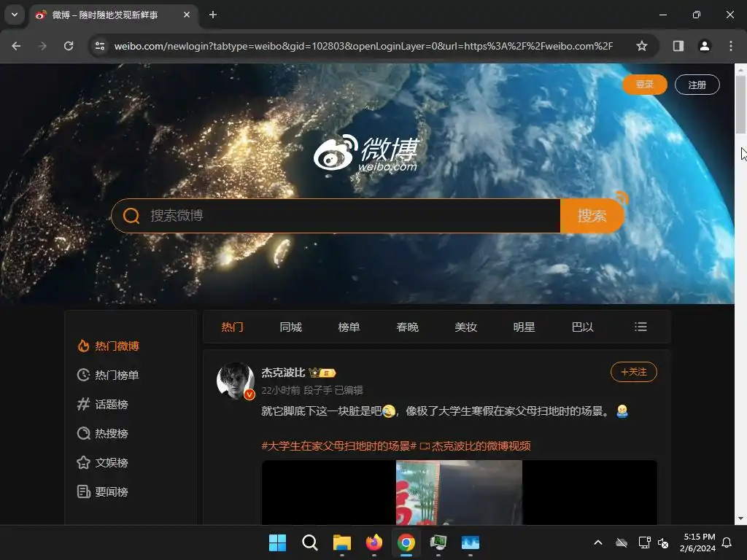Switch to the 同城 tab
This screenshot has height=560, width=747.
290,327
